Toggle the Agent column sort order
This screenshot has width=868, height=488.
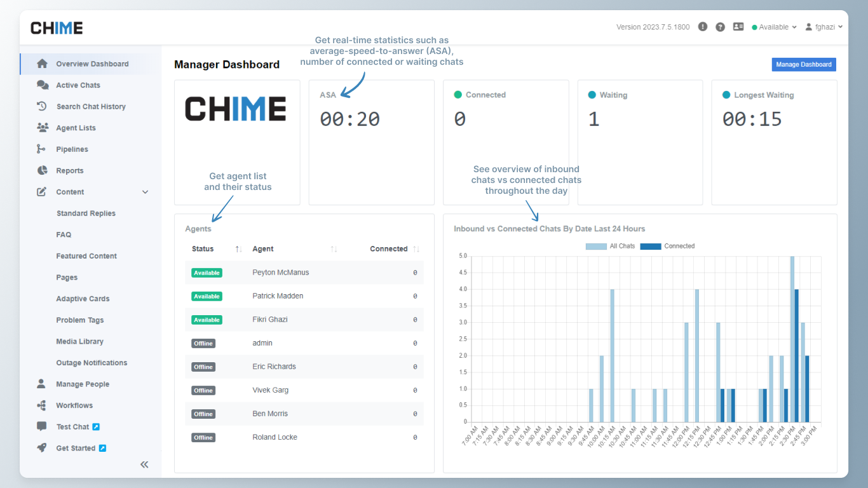(334, 248)
